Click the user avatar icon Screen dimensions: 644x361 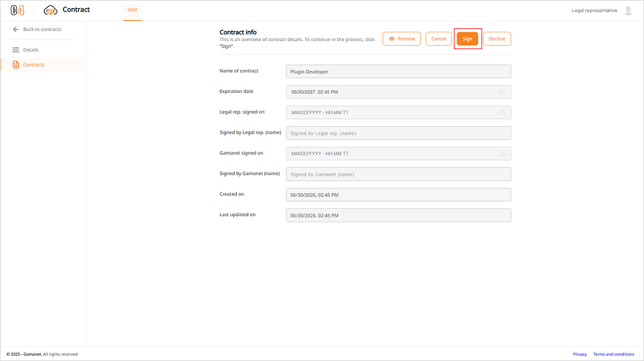coord(628,10)
